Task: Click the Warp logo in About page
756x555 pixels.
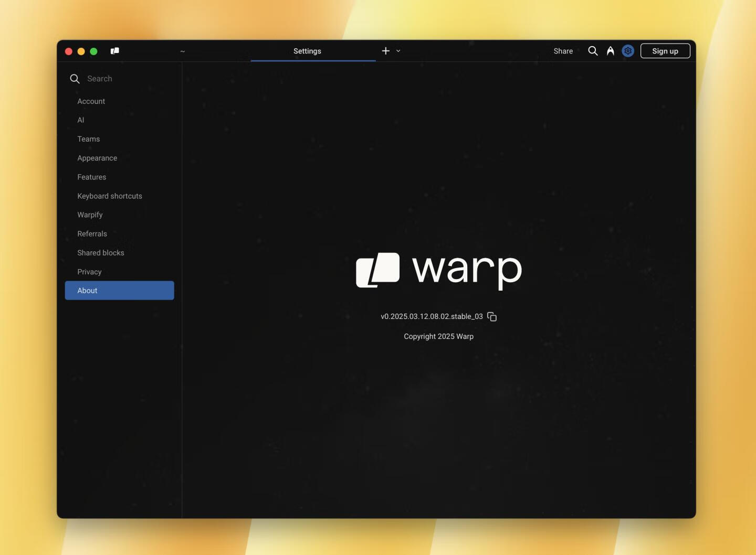Action: point(439,271)
